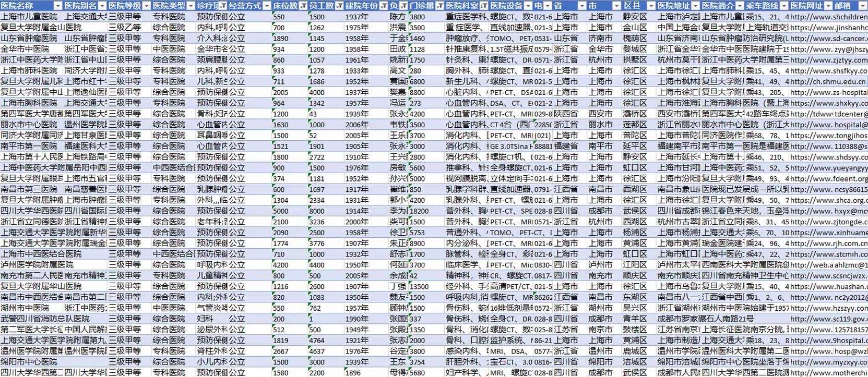Select the 武警四川省消防总队医院 name cell

click(32, 319)
